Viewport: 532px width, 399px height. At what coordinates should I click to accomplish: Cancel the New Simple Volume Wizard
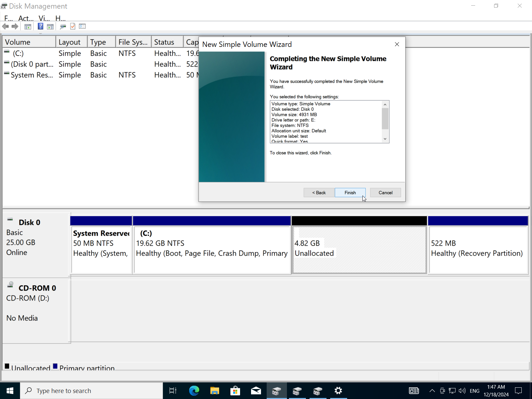click(x=385, y=193)
